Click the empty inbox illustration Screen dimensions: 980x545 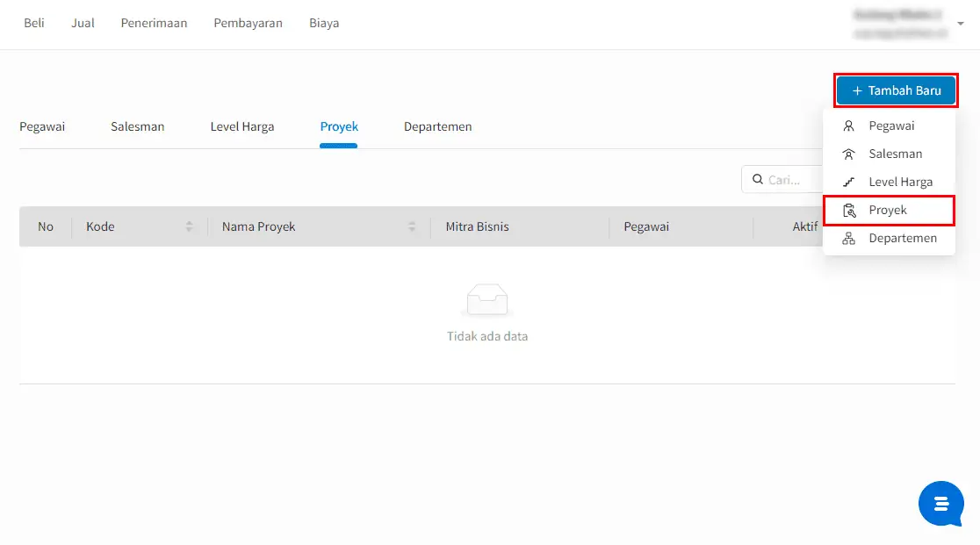tap(486, 300)
